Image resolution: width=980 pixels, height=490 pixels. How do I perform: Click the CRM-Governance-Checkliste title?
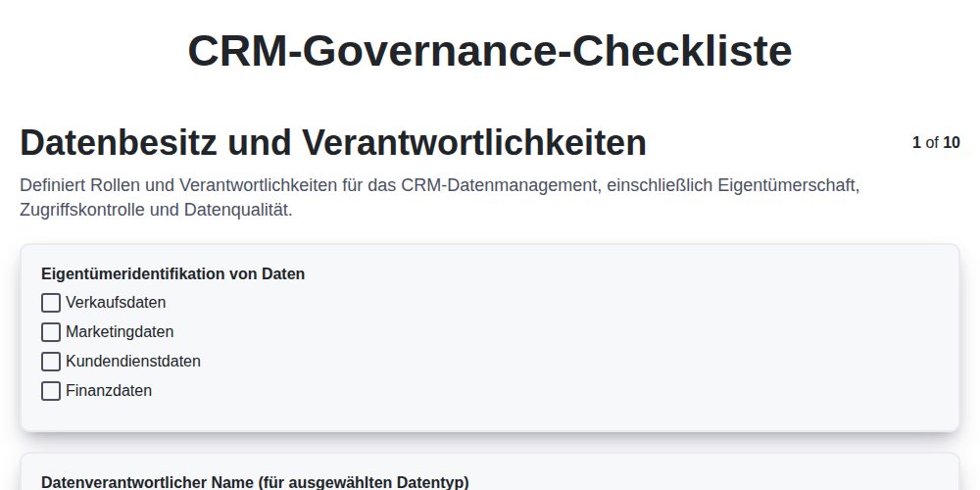[490, 51]
